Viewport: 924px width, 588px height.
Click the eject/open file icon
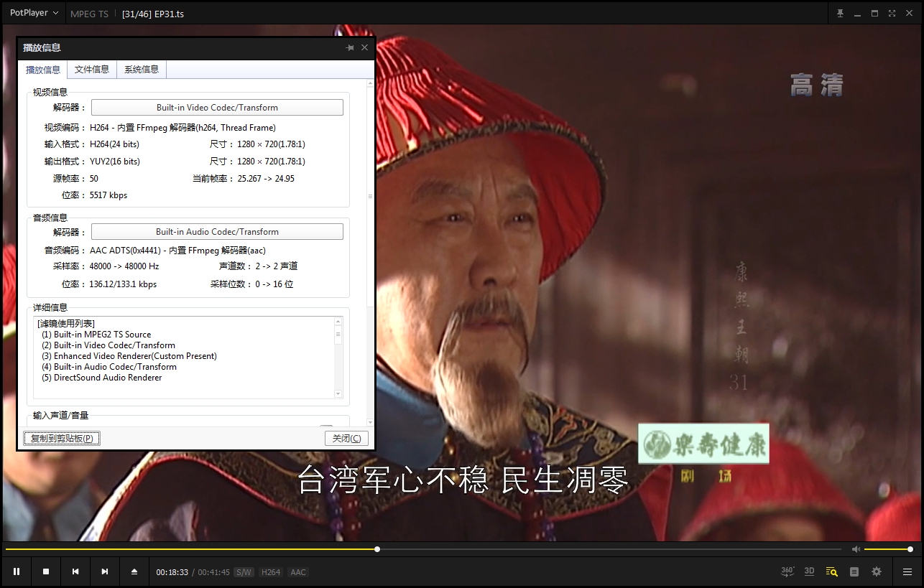[x=134, y=571]
